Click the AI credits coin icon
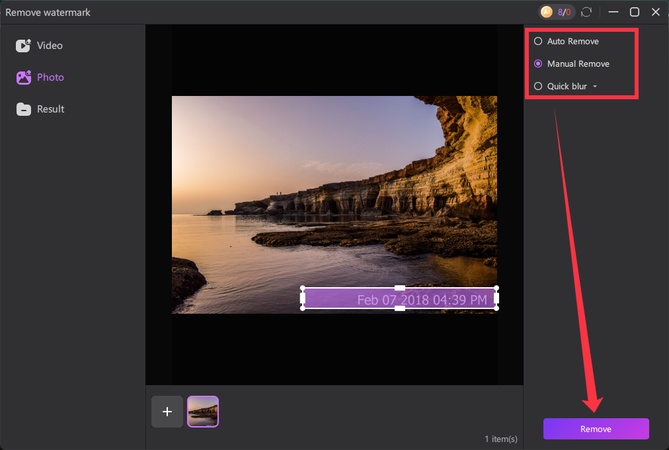Screen dimensions: 669x450 point(547,12)
